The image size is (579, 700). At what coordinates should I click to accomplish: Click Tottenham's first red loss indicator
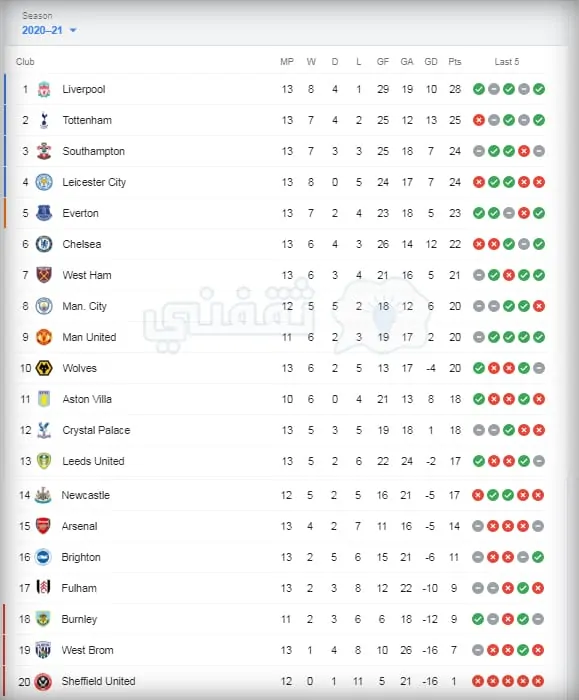click(x=479, y=120)
